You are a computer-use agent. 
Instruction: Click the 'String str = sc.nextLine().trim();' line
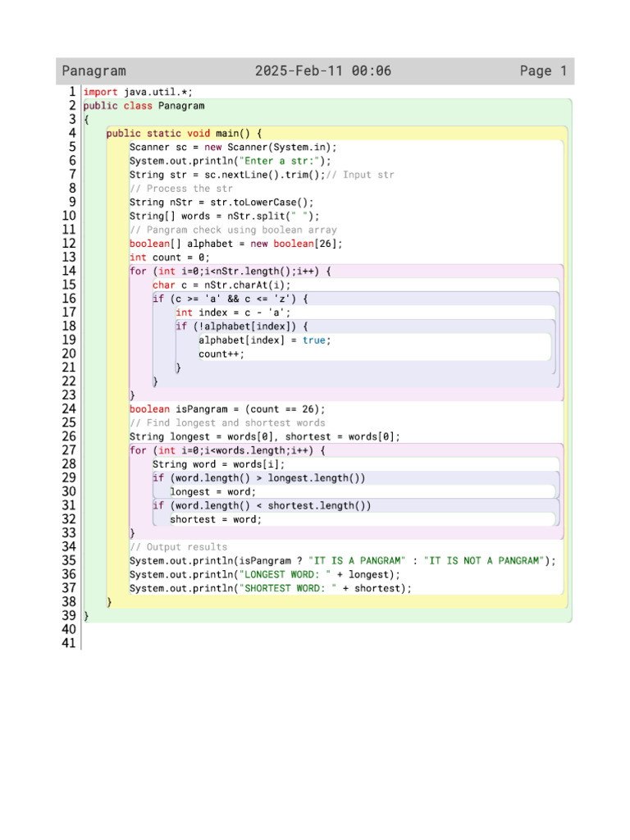[227, 176]
